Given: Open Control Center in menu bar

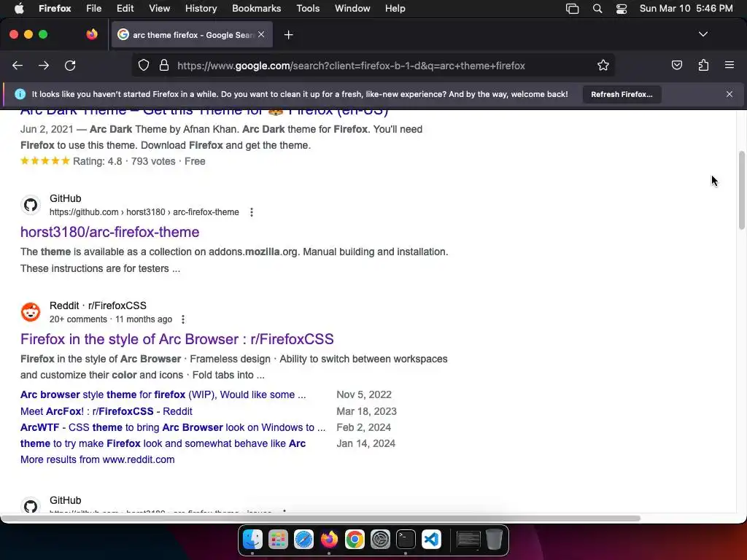Looking at the screenshot, I should point(622,9).
